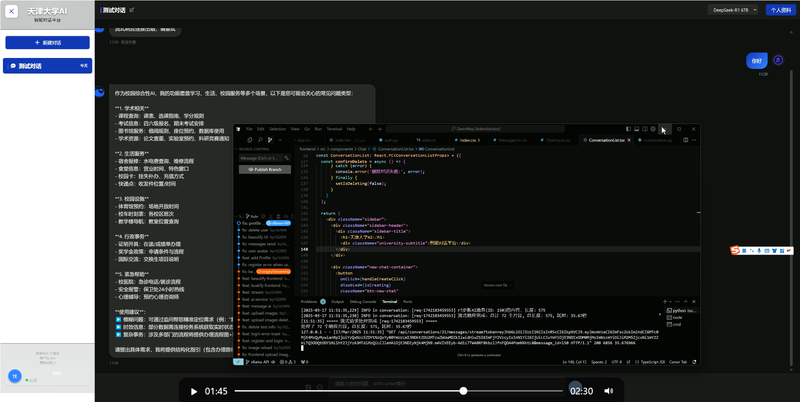Image resolution: width=800 pixels, height=402 pixels.
Task: Open the DeepSeek-R1 model dropdown
Action: pos(732,10)
